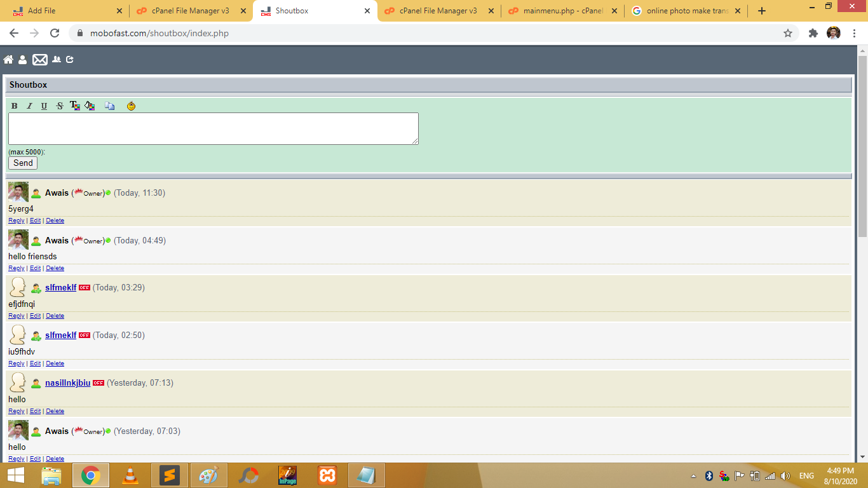Delete the 5yerg4 message
This screenshot has height=488, width=868.
click(x=55, y=220)
